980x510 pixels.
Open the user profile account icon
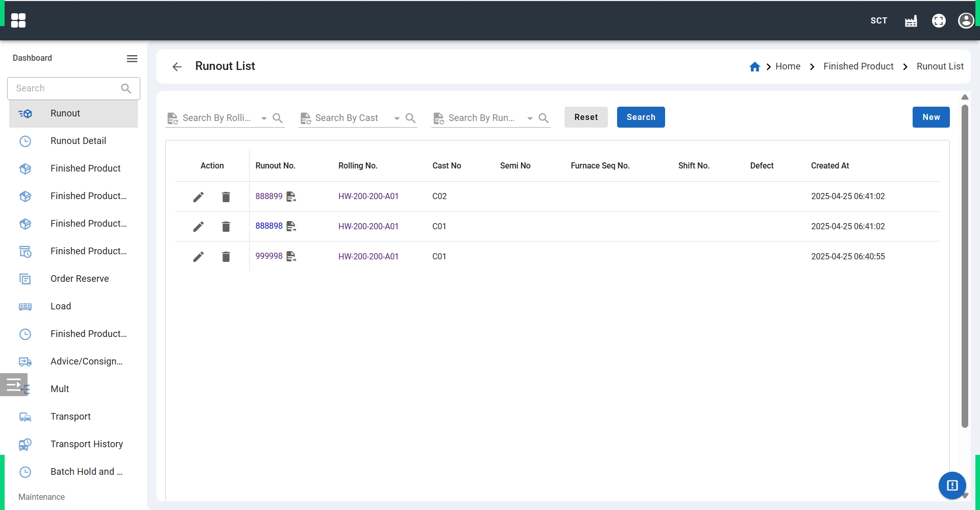966,20
